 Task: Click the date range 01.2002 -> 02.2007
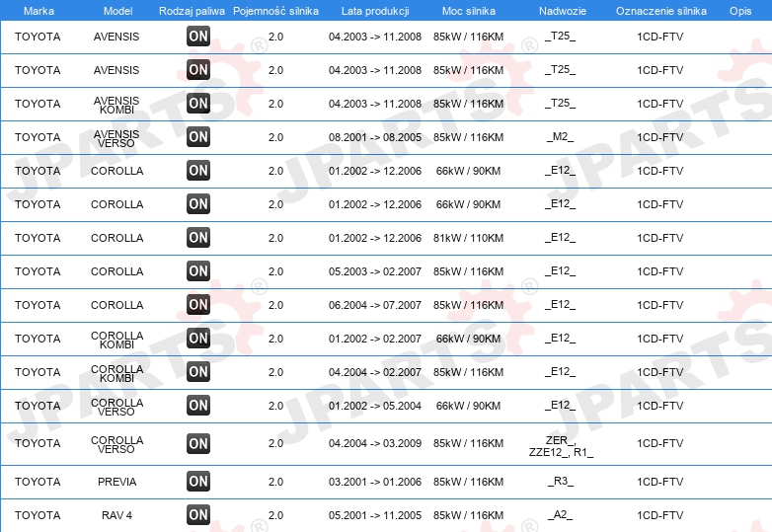375,339
